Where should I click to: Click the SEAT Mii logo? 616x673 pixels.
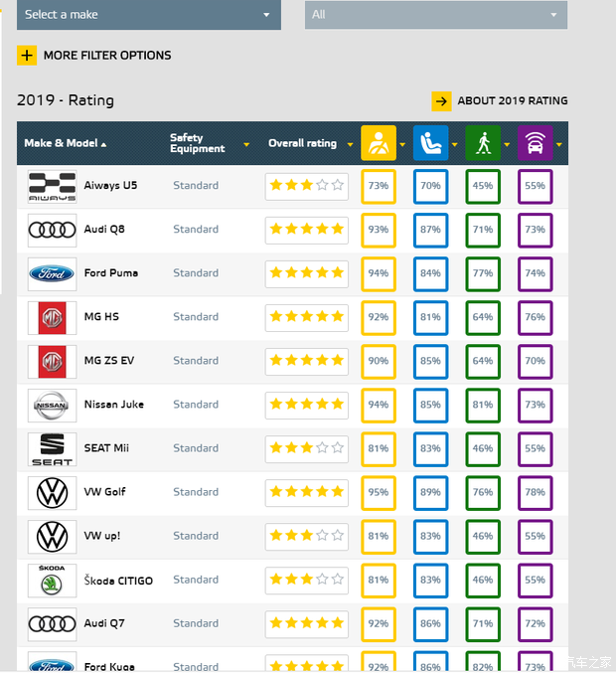pos(52,448)
